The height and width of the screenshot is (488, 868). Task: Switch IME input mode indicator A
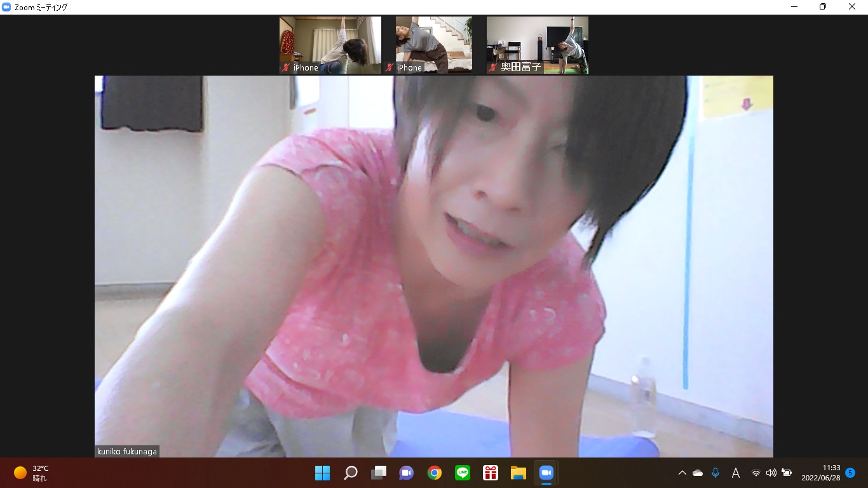pos(736,473)
